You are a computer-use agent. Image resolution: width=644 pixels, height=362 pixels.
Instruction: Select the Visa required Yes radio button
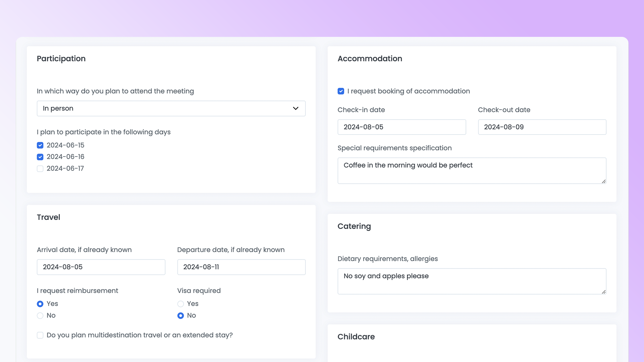coord(180,304)
